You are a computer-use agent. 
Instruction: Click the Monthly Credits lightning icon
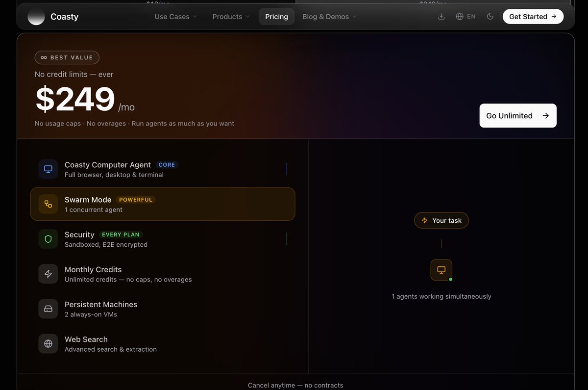pos(48,274)
